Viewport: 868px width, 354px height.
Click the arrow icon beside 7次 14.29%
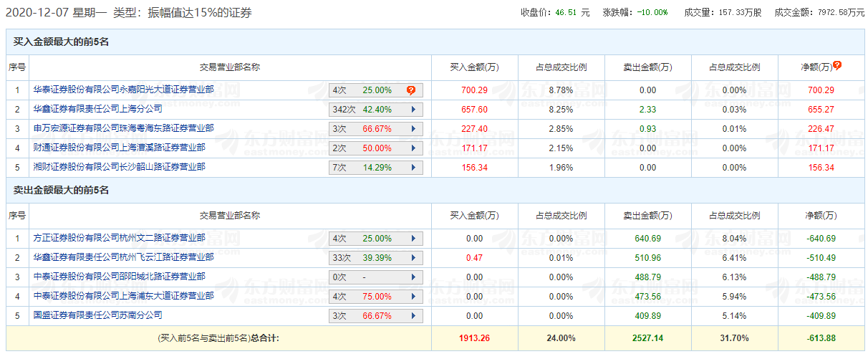tap(413, 168)
